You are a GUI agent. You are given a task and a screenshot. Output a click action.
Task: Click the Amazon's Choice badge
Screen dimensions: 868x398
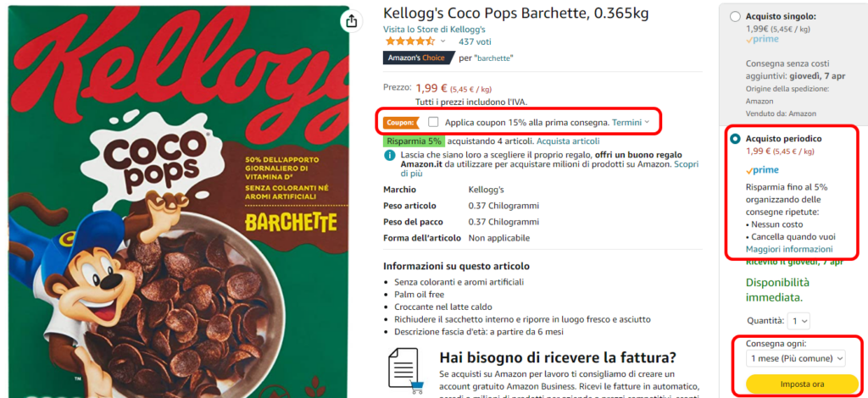[x=417, y=58]
